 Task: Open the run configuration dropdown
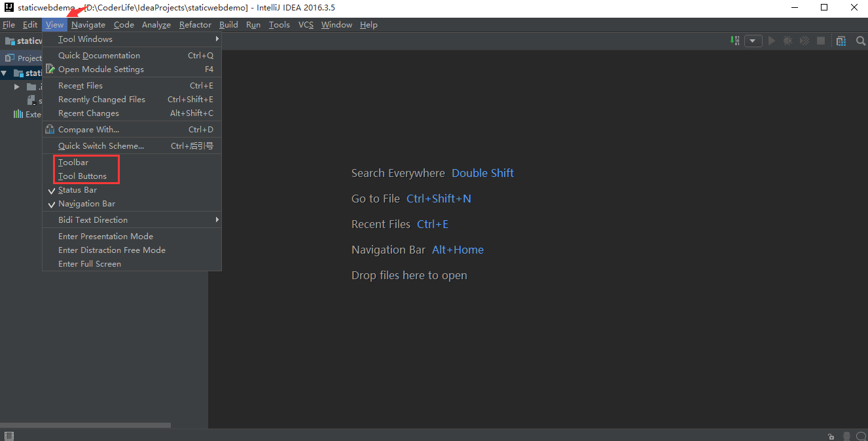point(753,41)
